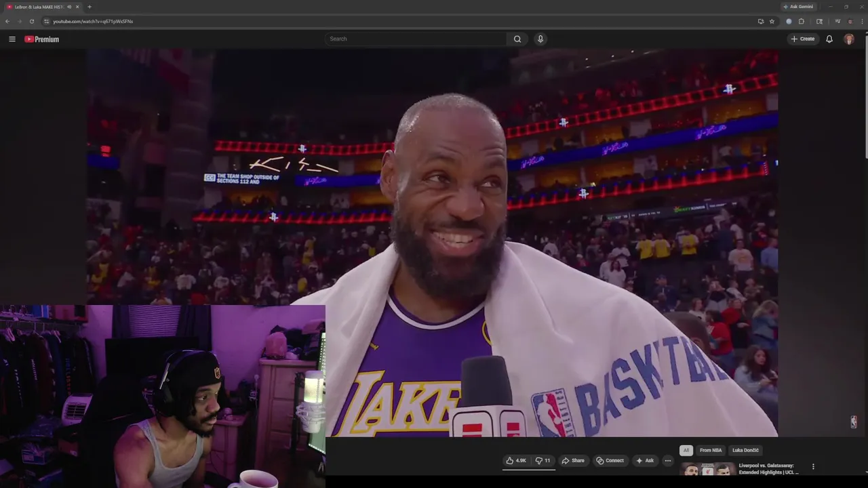Mute the tab via speaker icon
The width and height of the screenshot is (868, 488).
tap(69, 7)
